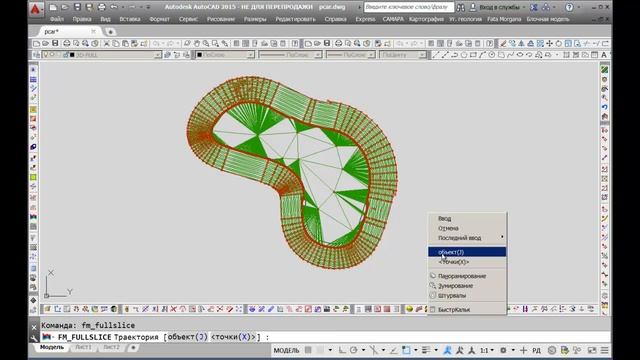Click МОДЕЛЬ button in status bar

point(286,351)
